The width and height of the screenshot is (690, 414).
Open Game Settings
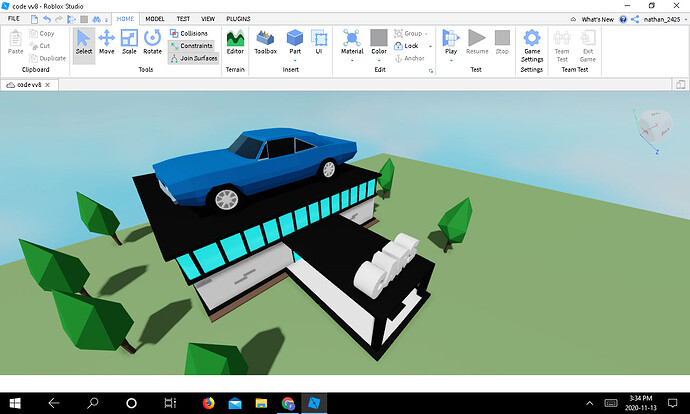(x=532, y=46)
